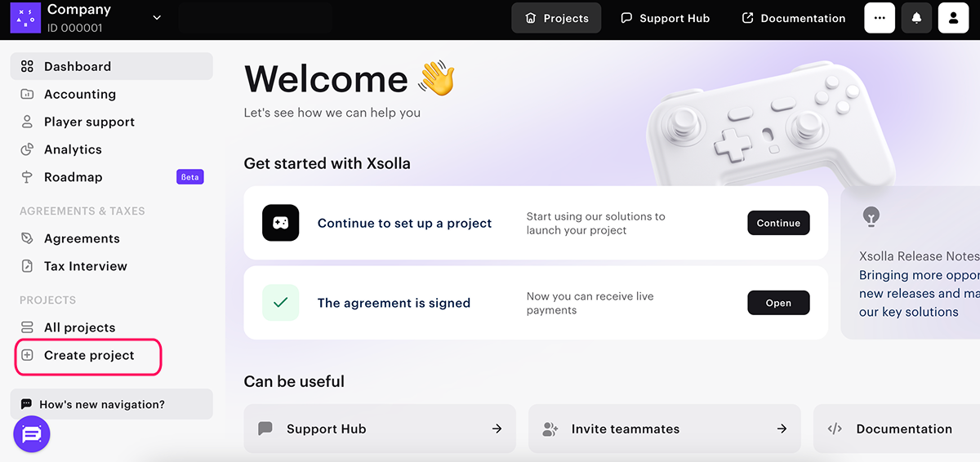Open the Projects tab in top bar
980x462 pixels.
coord(556,18)
